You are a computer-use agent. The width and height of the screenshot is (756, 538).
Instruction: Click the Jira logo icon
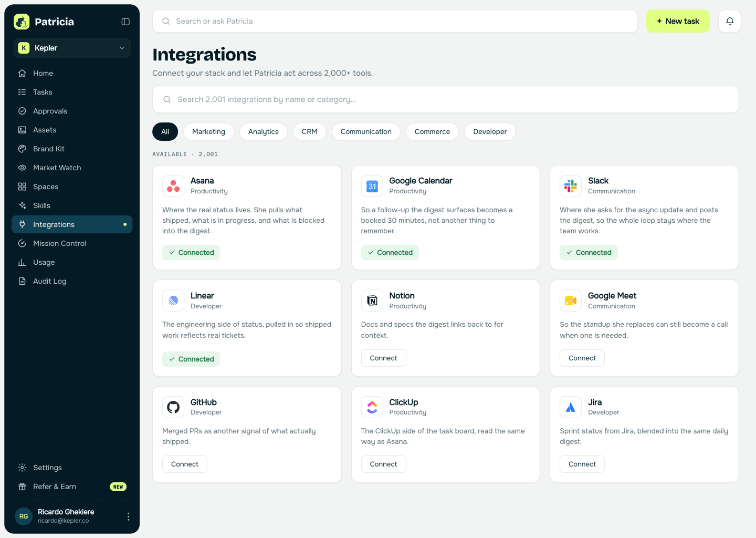coord(571,407)
